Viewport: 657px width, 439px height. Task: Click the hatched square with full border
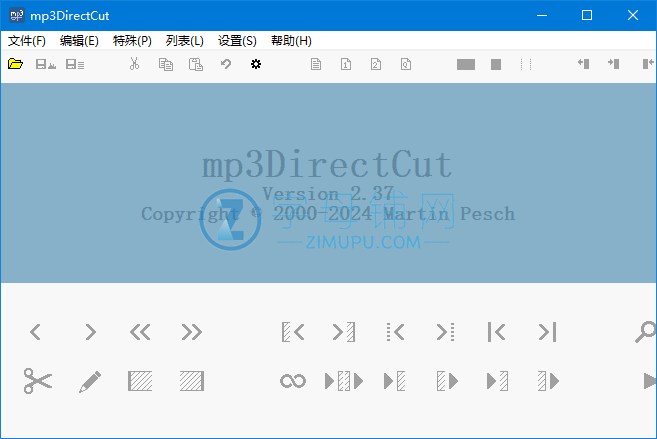(140, 381)
